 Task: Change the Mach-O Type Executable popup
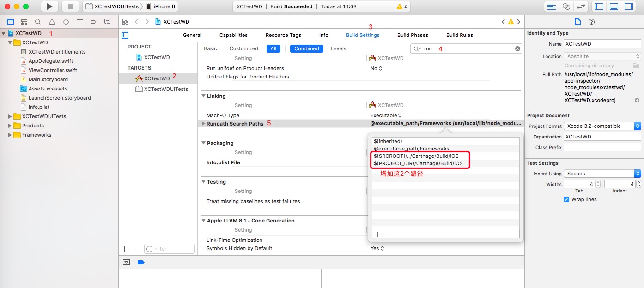(386, 115)
